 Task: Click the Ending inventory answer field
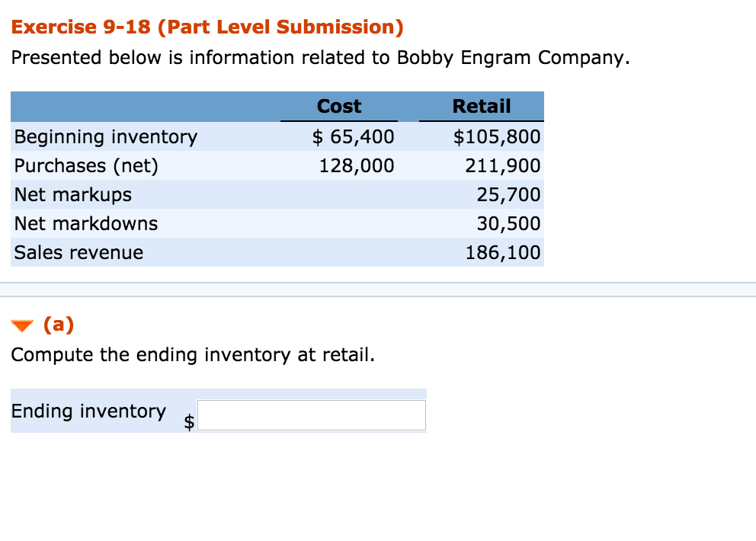pos(311,415)
